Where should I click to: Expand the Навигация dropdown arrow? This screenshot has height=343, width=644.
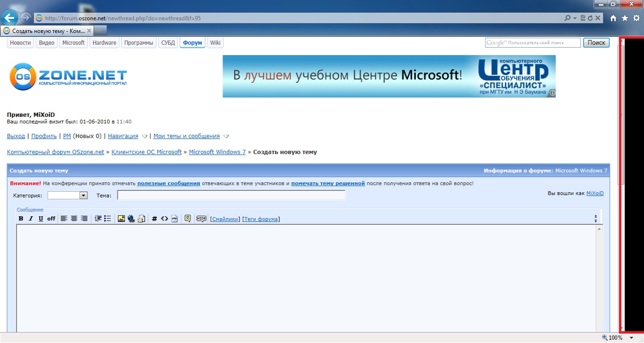pos(145,137)
